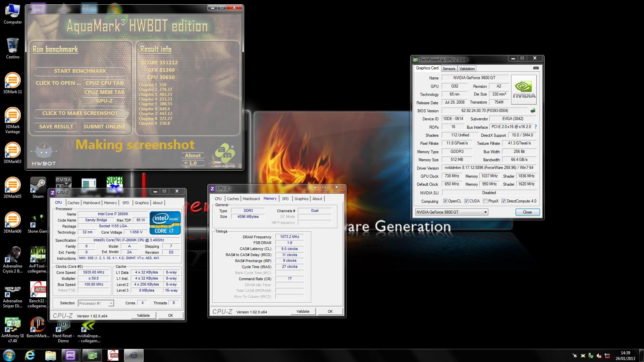Toggle the OpenCL checkbox in GPU-Z
Image resolution: width=644 pixels, height=362 pixels.
click(x=445, y=201)
